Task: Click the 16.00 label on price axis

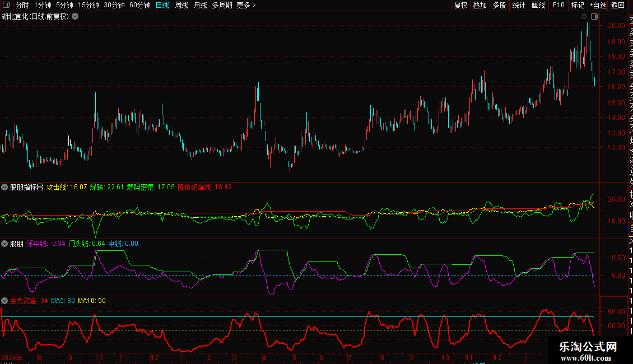Action: click(616, 87)
